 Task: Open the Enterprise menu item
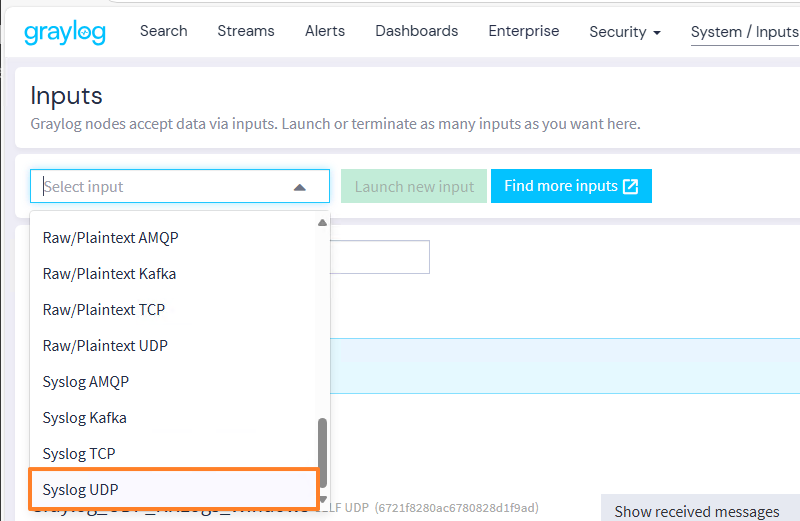(524, 31)
